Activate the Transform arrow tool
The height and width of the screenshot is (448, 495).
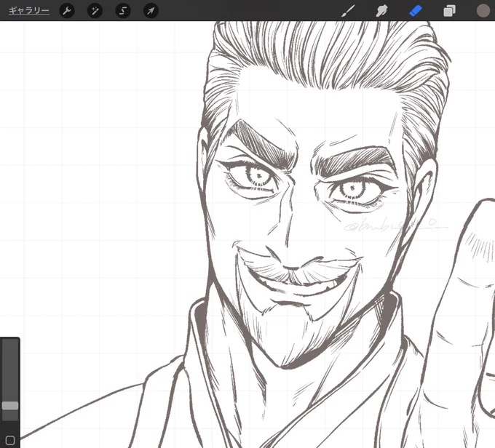coord(151,11)
